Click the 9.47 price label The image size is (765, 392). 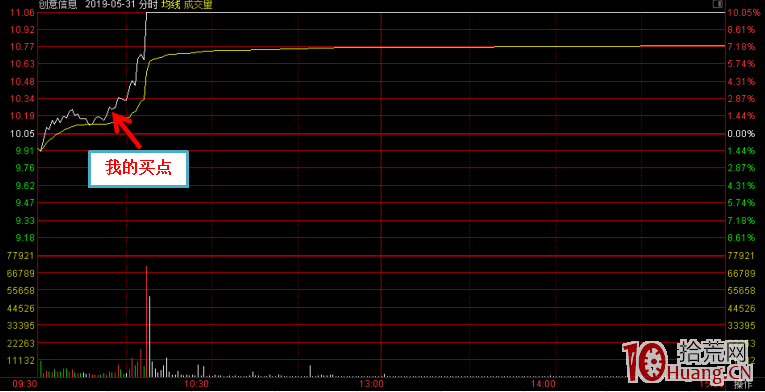[x=25, y=203]
